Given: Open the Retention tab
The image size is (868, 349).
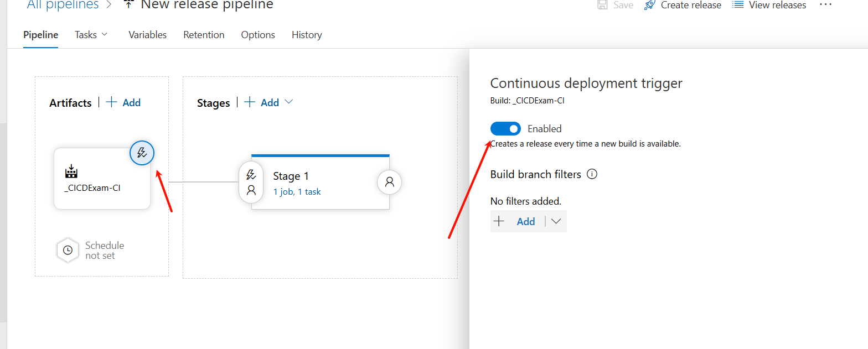Looking at the screenshot, I should pos(204,35).
